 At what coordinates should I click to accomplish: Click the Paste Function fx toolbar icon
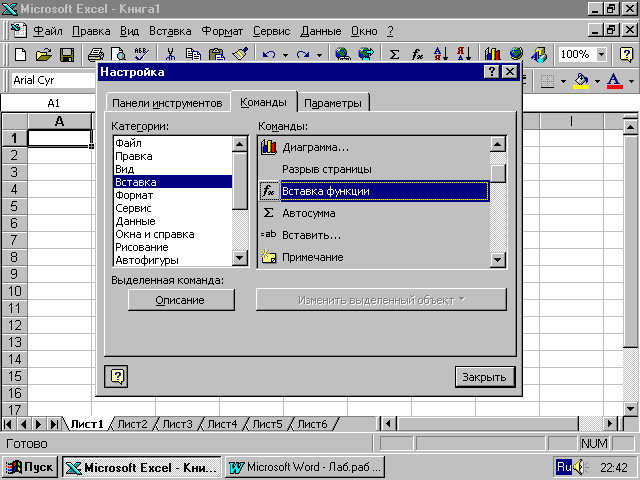[x=417, y=54]
